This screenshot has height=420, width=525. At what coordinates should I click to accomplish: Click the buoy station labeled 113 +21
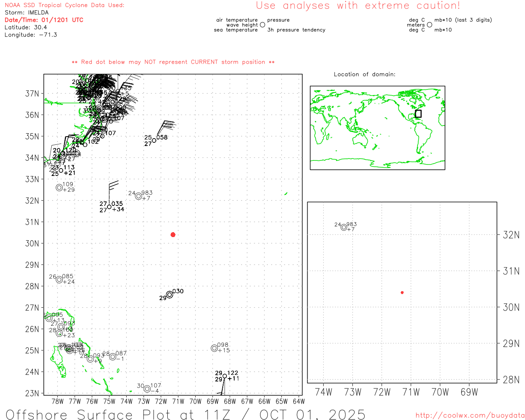coord(61,171)
